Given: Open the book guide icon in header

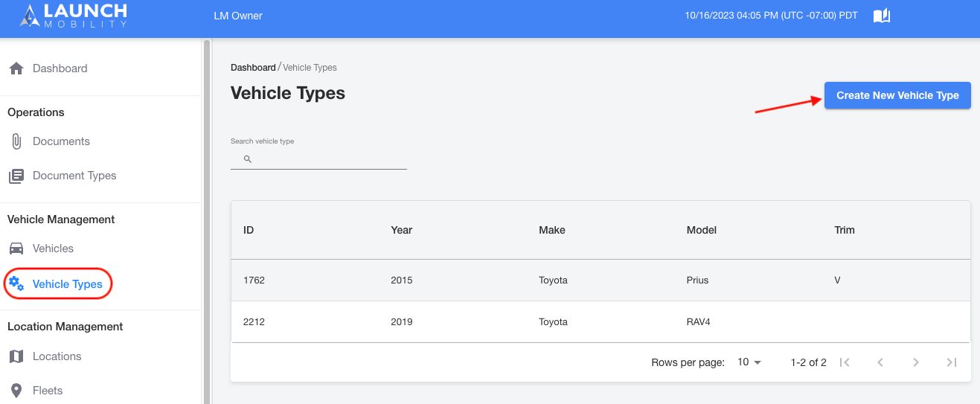Looking at the screenshot, I should click(x=882, y=16).
